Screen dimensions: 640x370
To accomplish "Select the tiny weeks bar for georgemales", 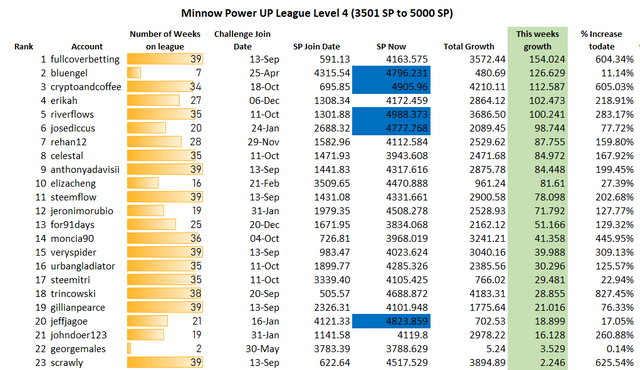I will (129, 349).
